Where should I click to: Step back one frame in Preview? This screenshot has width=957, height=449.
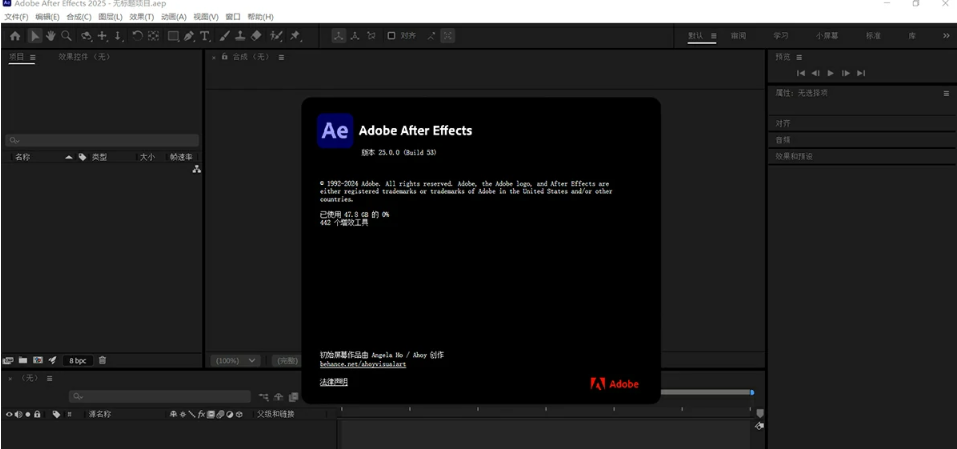pyautogui.click(x=815, y=73)
